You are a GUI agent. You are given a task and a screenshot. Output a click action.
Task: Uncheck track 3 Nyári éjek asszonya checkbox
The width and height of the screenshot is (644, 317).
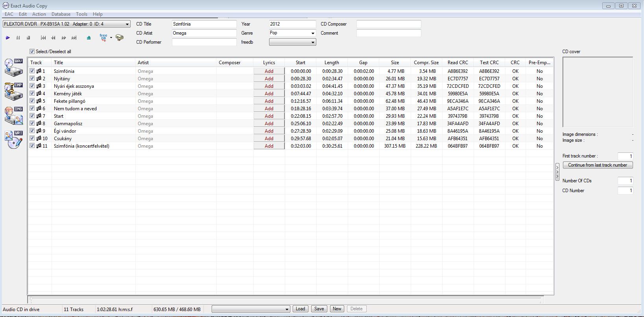32,86
